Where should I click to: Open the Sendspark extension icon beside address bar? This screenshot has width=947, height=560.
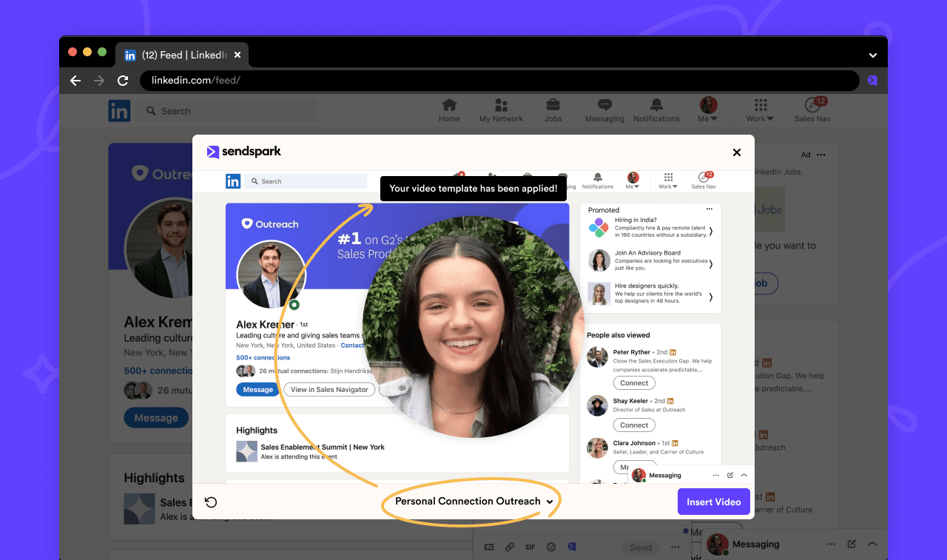pos(872,81)
